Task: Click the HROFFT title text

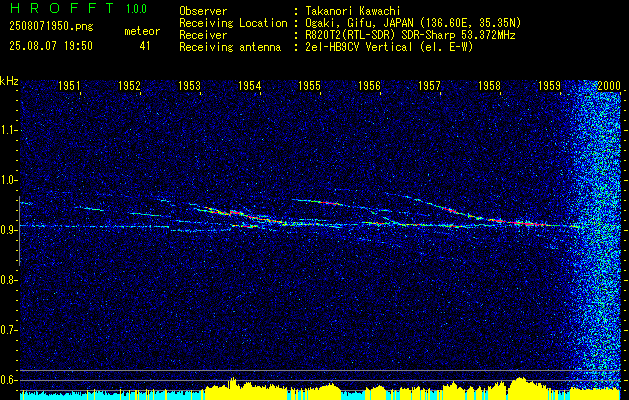Action: click(61, 8)
